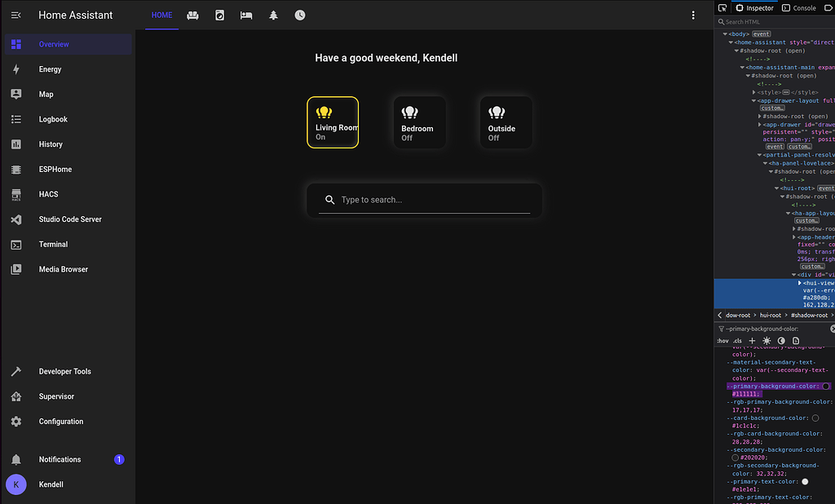Viewport: 835px width, 504px height.
Task: Open the Notifications panel
Action: [59, 459]
